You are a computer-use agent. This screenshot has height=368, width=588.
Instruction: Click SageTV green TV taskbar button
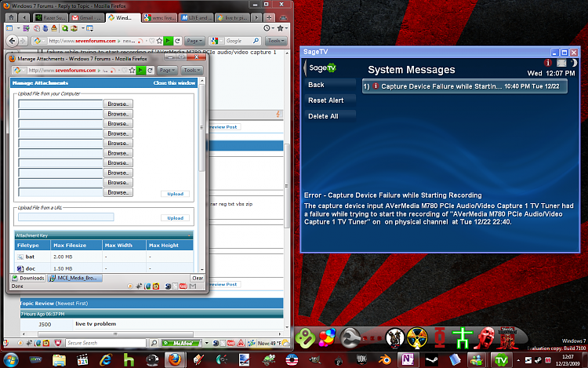click(x=501, y=360)
